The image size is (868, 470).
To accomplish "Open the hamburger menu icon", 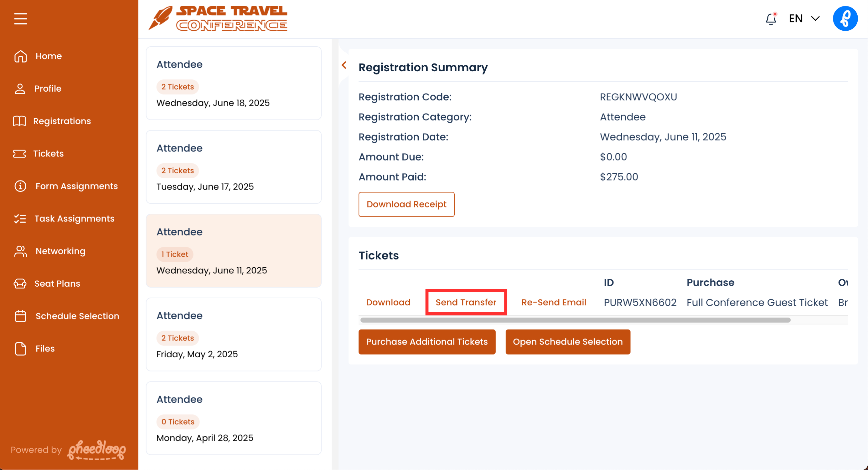I will [x=21, y=19].
